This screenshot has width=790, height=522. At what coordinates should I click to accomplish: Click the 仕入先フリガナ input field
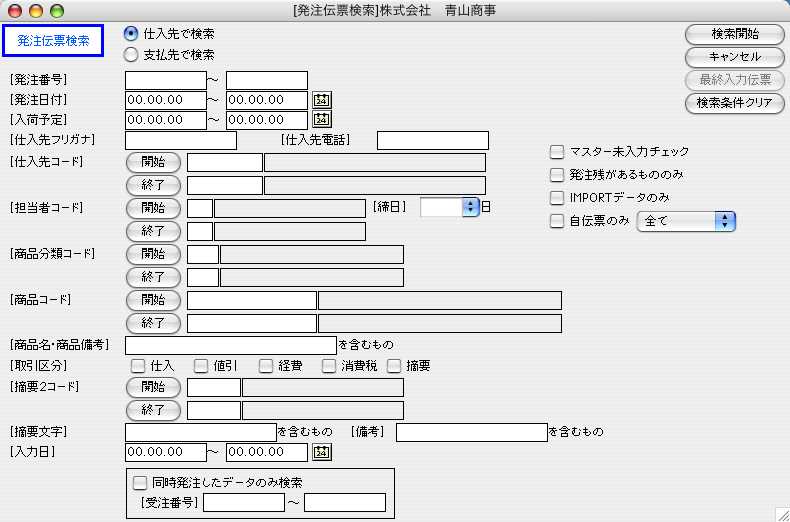pyautogui.click(x=181, y=140)
